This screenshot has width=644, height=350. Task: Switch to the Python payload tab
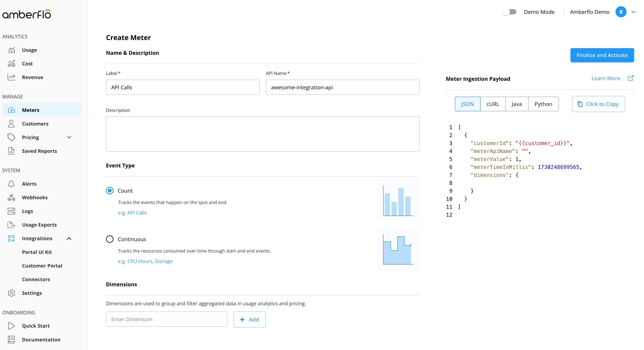tap(544, 104)
